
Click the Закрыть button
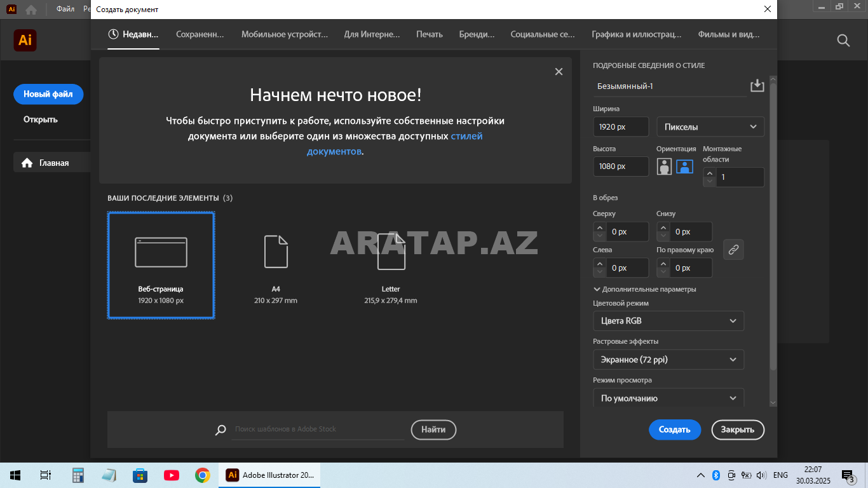[x=738, y=430]
